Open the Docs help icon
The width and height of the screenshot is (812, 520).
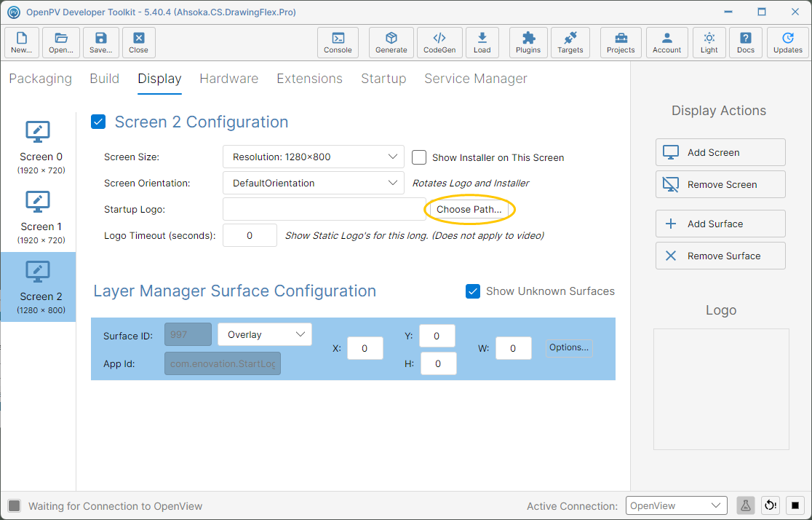(746, 42)
